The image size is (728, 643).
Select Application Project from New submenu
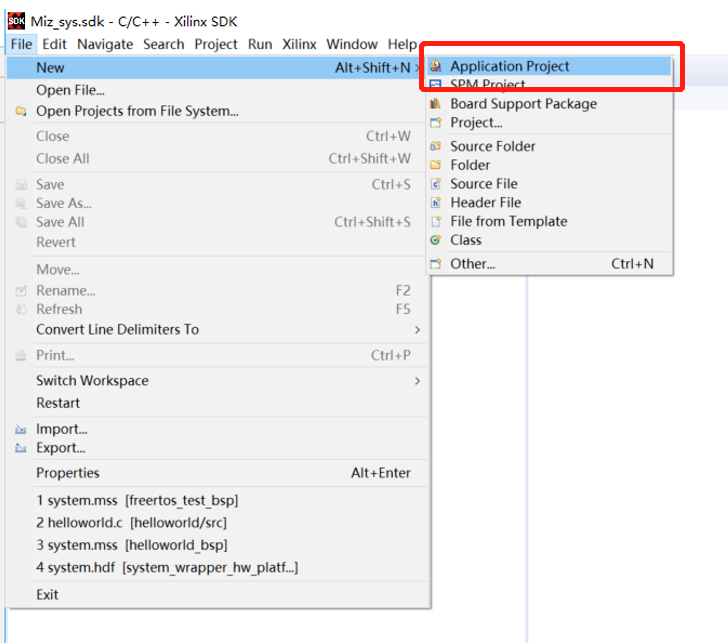[x=549, y=66]
